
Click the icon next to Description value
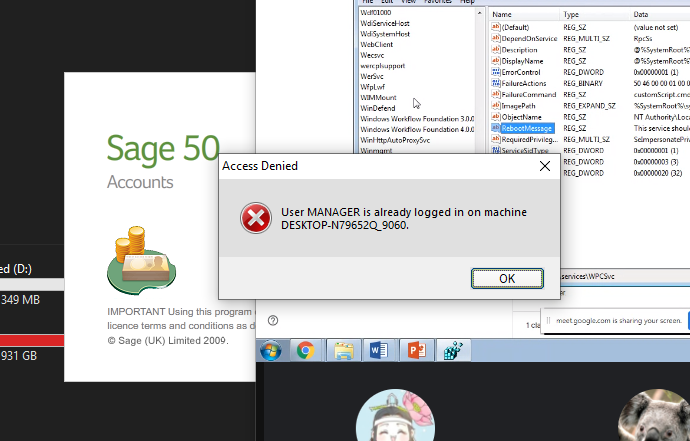coord(495,49)
